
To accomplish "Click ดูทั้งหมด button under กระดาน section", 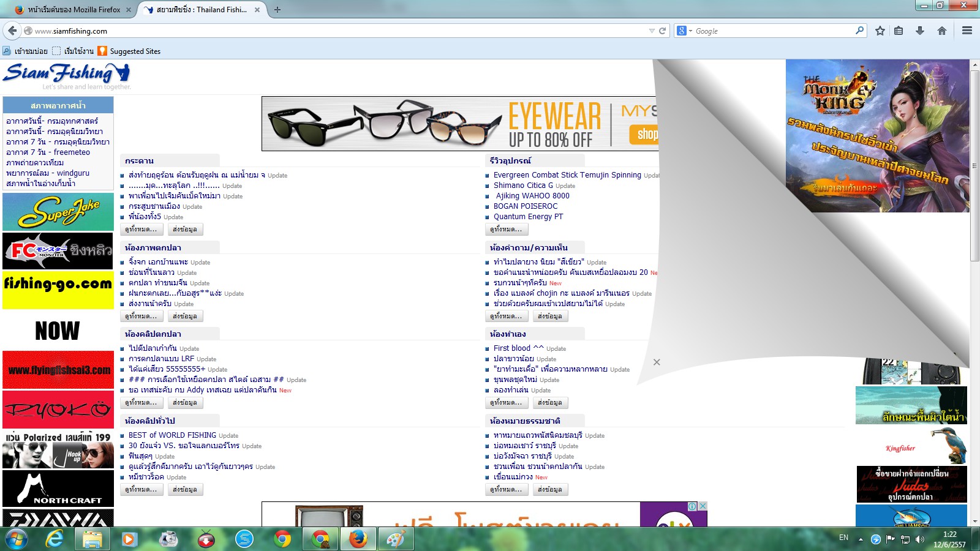I will click(x=141, y=230).
